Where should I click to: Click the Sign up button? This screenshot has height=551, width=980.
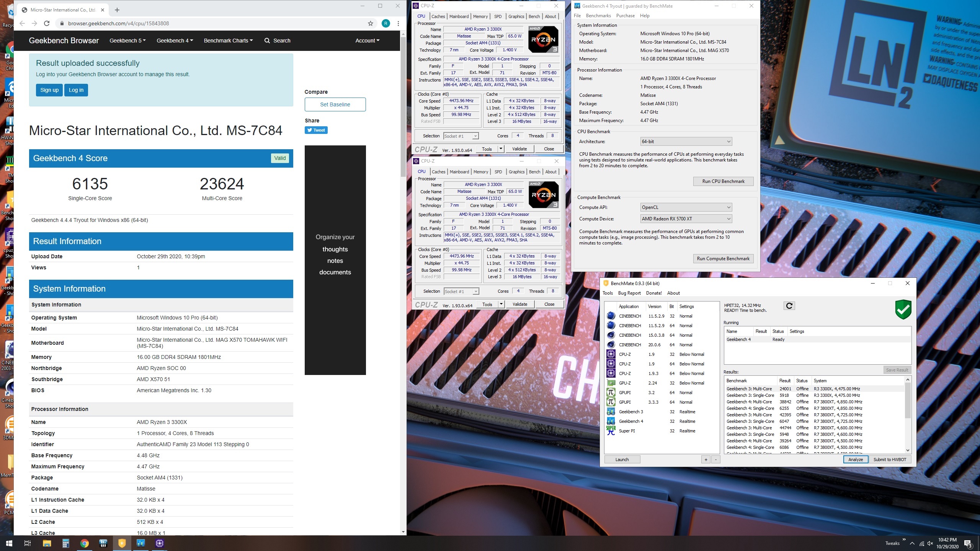49,90
